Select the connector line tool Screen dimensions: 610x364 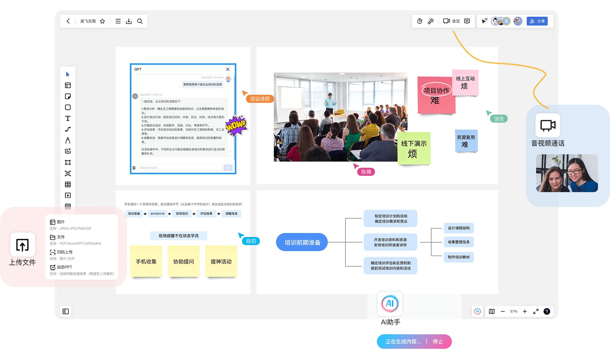tap(68, 129)
